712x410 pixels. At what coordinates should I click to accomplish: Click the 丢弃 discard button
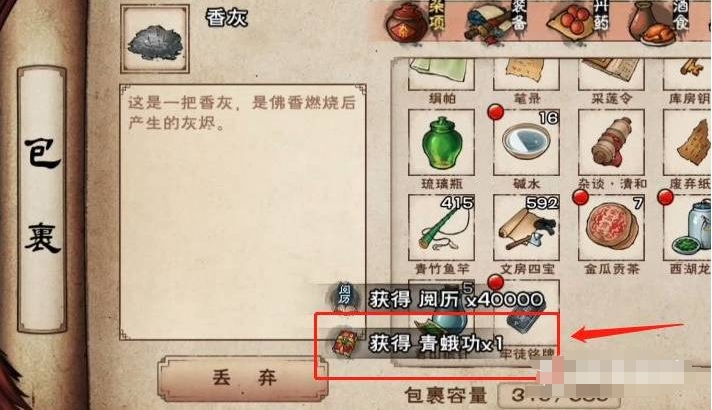tap(243, 378)
